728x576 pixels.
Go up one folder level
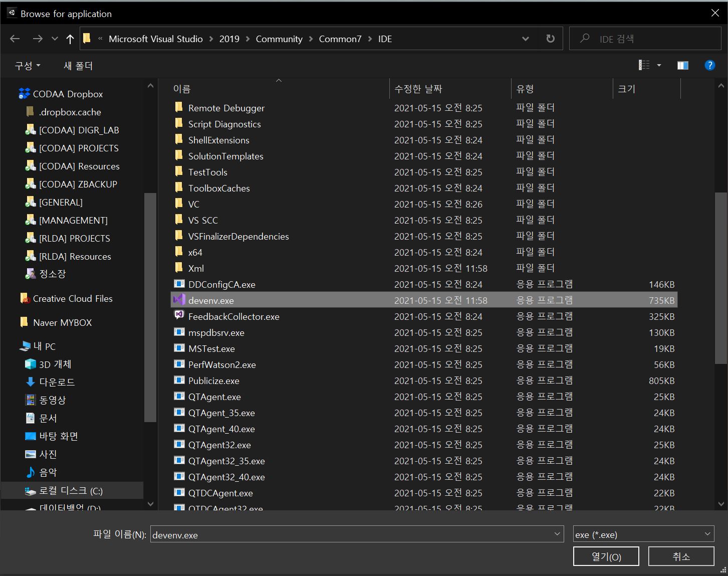point(70,39)
